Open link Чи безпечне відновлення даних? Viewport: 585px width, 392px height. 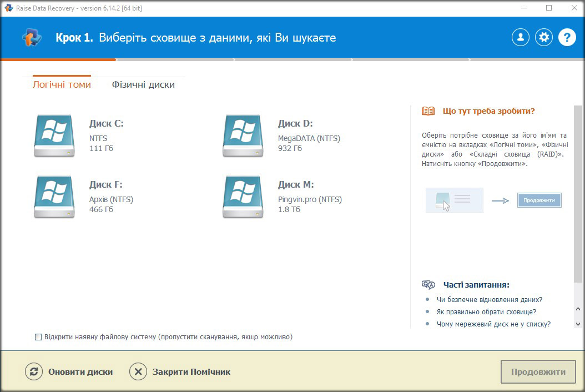pos(489,299)
